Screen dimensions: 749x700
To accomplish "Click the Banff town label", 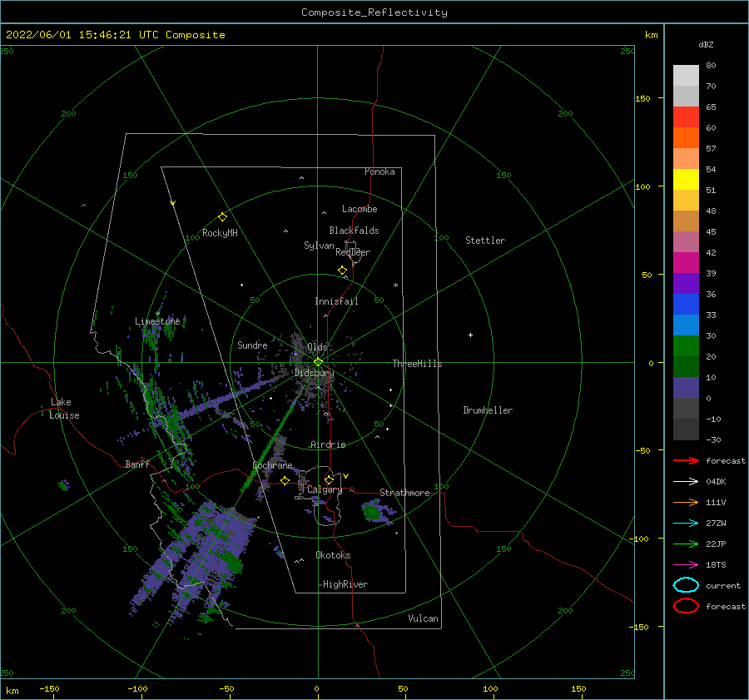I will (x=137, y=464).
